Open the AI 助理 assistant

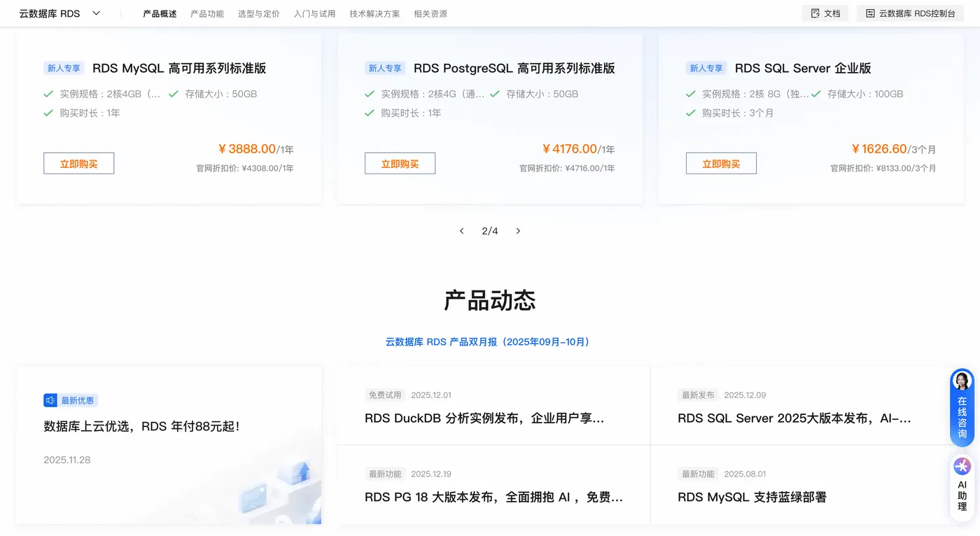click(x=962, y=487)
